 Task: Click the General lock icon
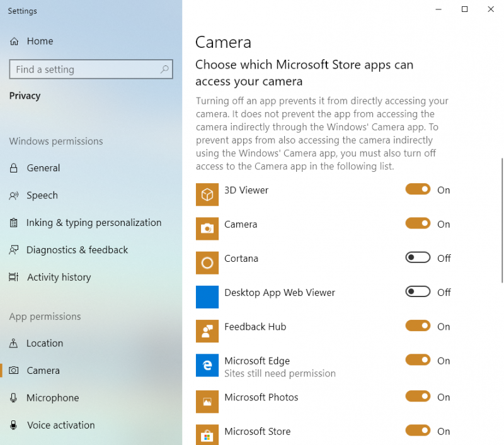coord(13,168)
